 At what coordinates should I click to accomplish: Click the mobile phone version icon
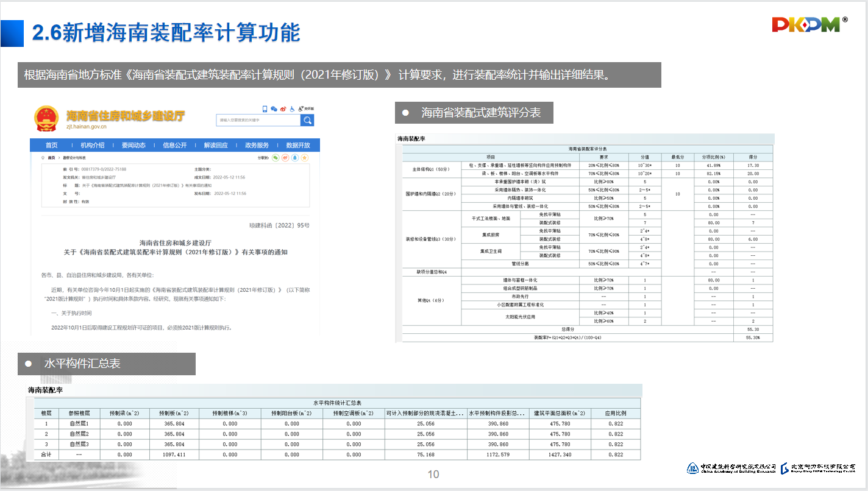point(265,109)
